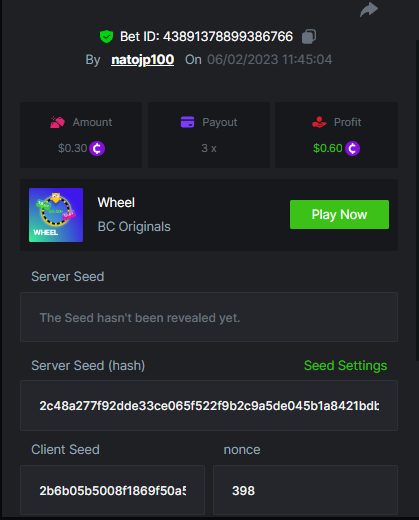Click the Amount pink icon
Screen dimensions: 419x520
(x=57, y=122)
